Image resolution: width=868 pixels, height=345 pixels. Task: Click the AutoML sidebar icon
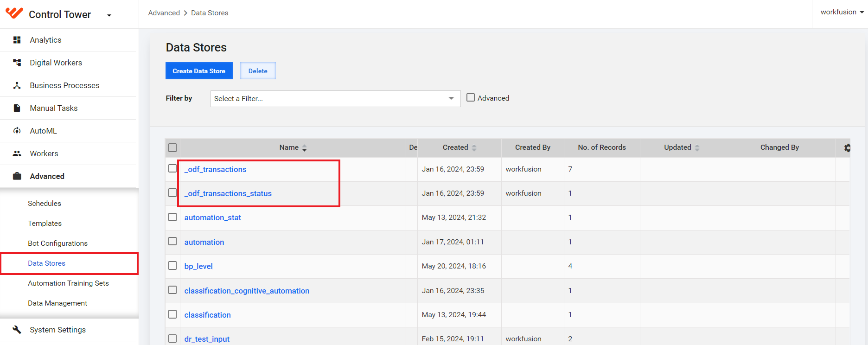[17, 131]
